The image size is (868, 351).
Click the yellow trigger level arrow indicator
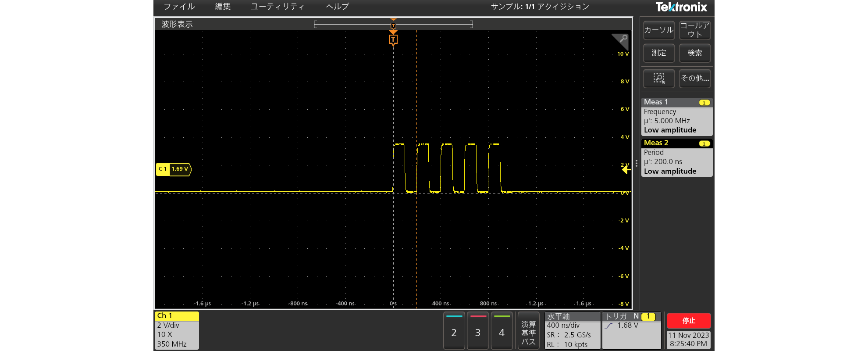626,169
